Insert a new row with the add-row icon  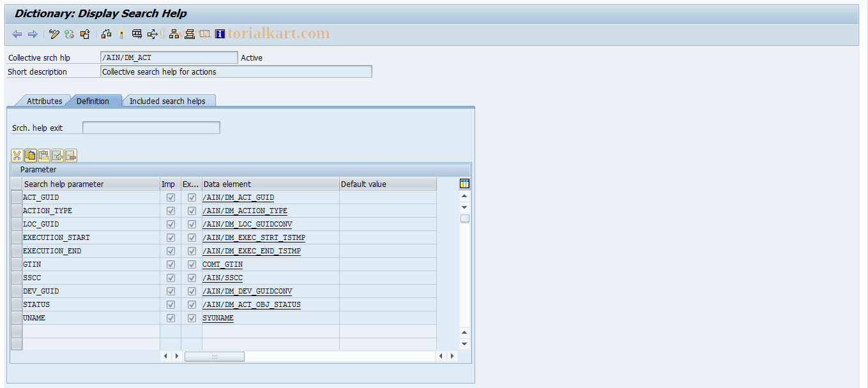tap(57, 155)
